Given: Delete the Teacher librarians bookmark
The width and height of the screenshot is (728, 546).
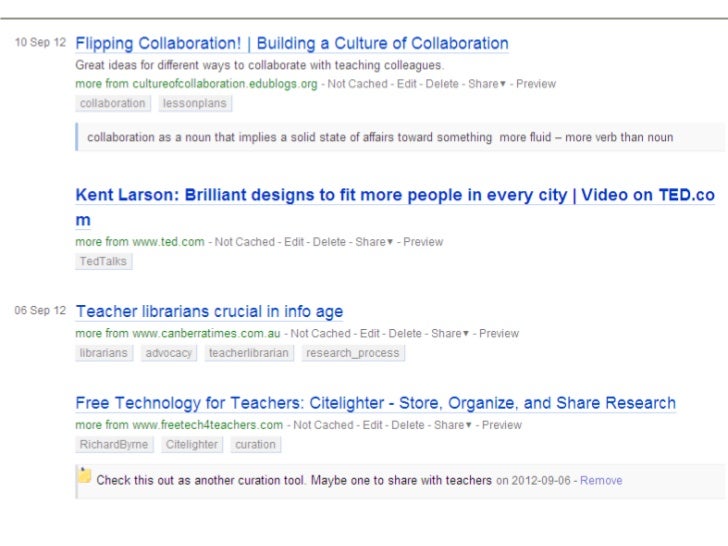Looking at the screenshot, I should (405, 333).
